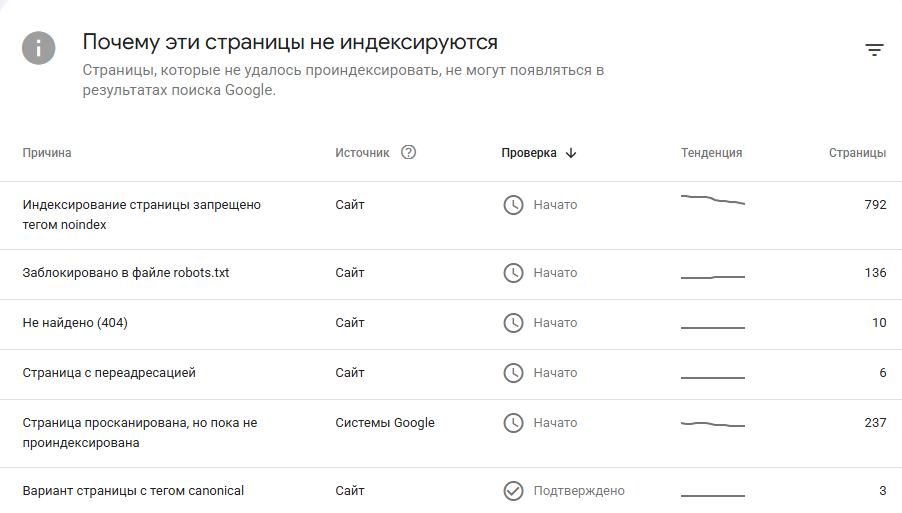Click the help question mark next to Источник
This screenshot has height=513, width=902.
(408, 152)
